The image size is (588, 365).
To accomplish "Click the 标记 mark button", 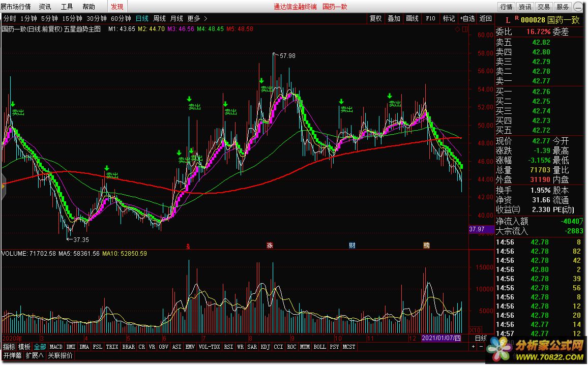I will pyautogui.click(x=449, y=18).
